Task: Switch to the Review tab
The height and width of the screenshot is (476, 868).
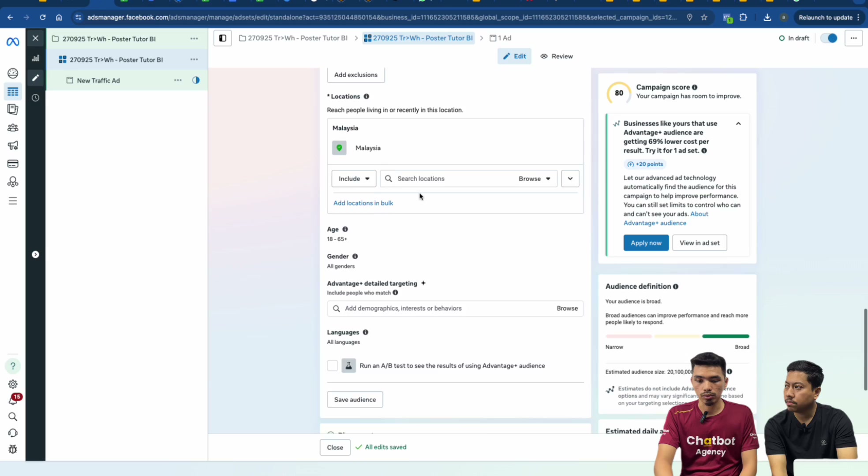Action: 557,56
